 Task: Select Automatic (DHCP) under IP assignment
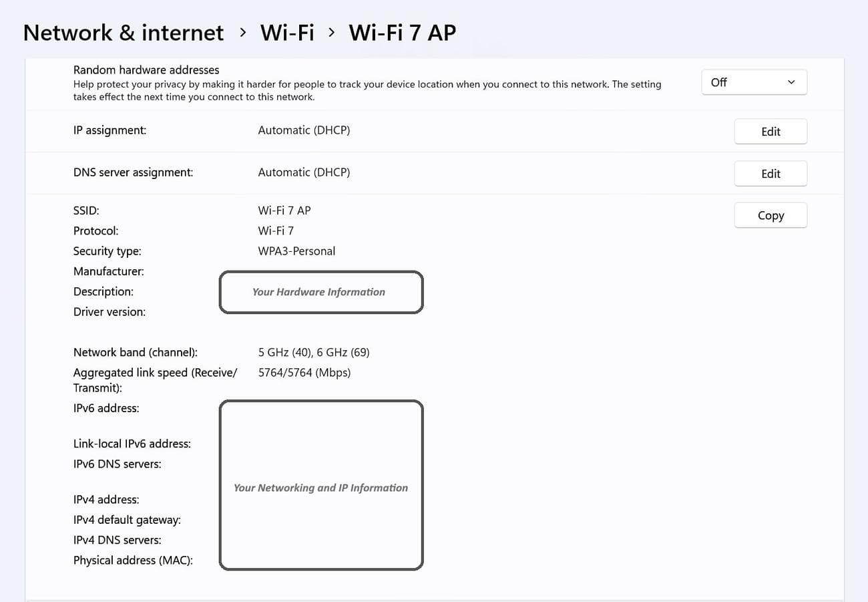coord(304,130)
